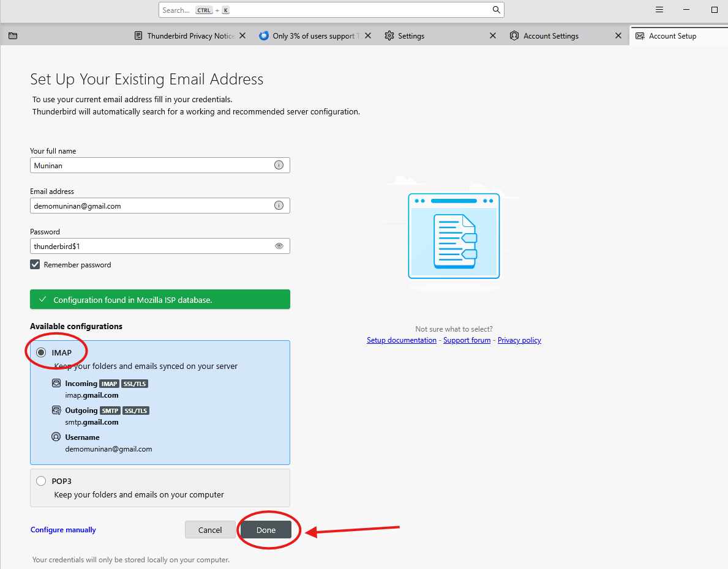Minimize the Thunderbird window
Image resolution: width=728 pixels, height=569 pixels.
click(x=687, y=10)
